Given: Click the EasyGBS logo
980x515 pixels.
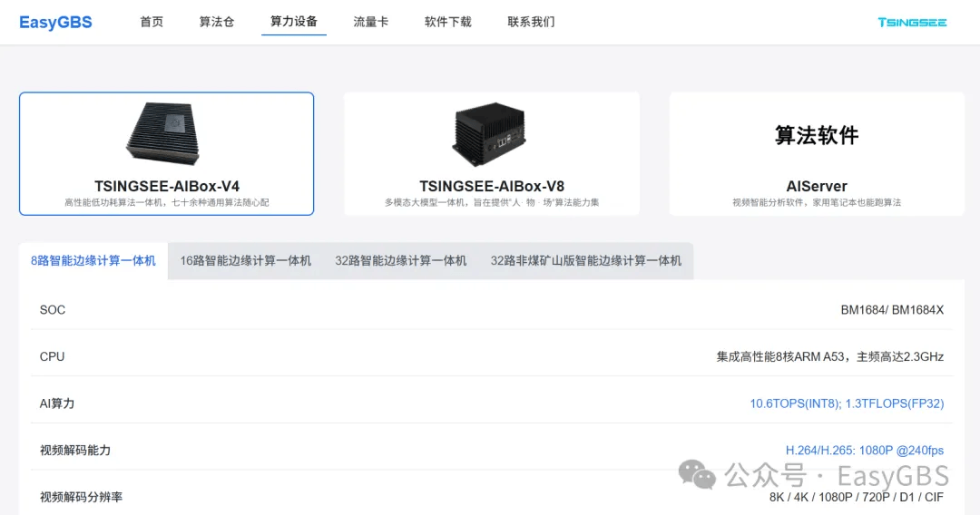Looking at the screenshot, I should coord(55,23).
